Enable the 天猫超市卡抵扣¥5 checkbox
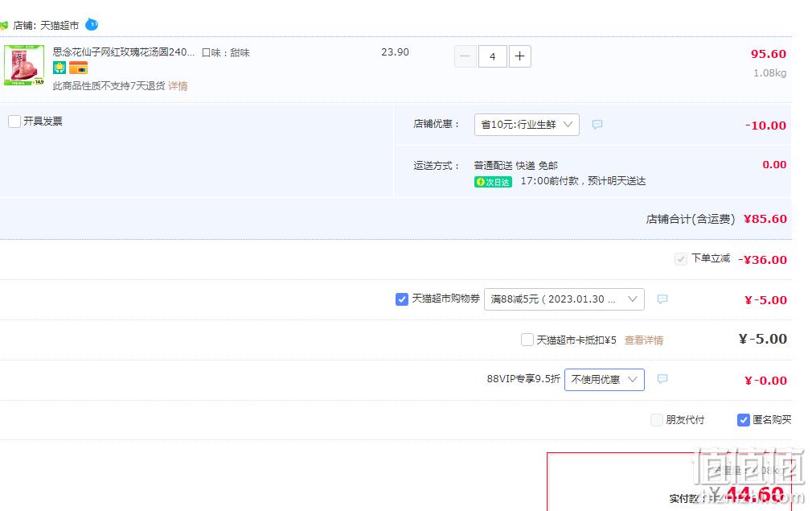Screen dimensions: 812x511 527,340
